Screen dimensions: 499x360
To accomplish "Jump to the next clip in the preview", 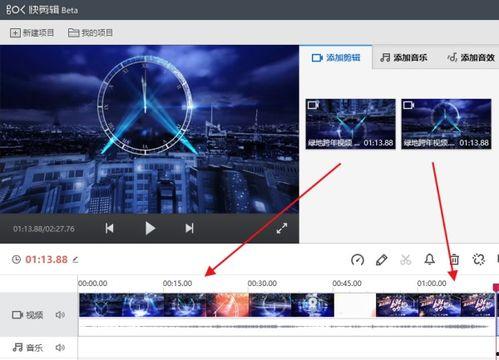I will 189,228.
